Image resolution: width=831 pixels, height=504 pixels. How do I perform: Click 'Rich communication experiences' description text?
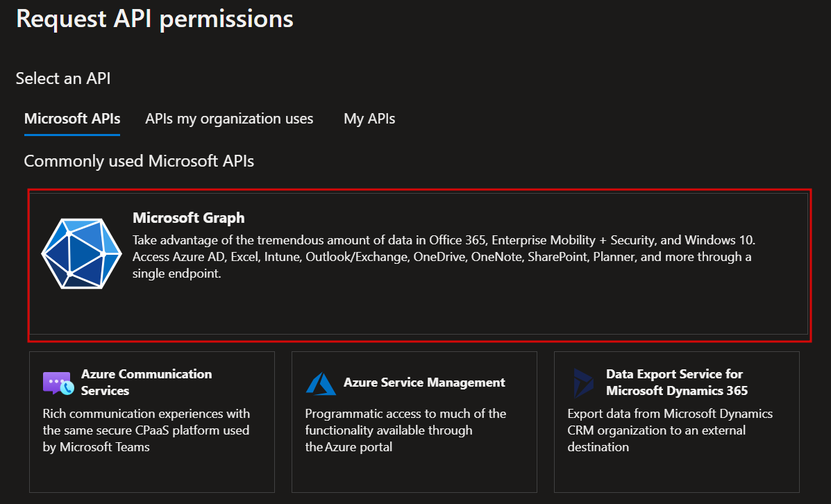(x=146, y=430)
